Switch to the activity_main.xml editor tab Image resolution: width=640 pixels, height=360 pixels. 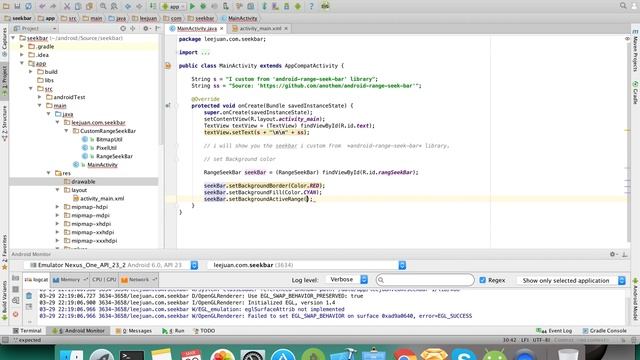tap(260, 29)
